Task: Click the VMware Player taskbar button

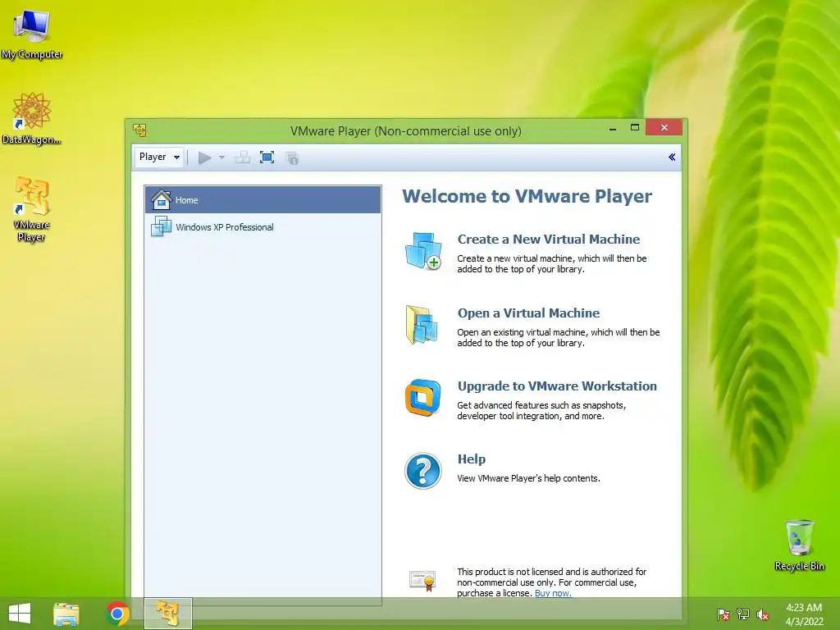Action: (x=167, y=614)
